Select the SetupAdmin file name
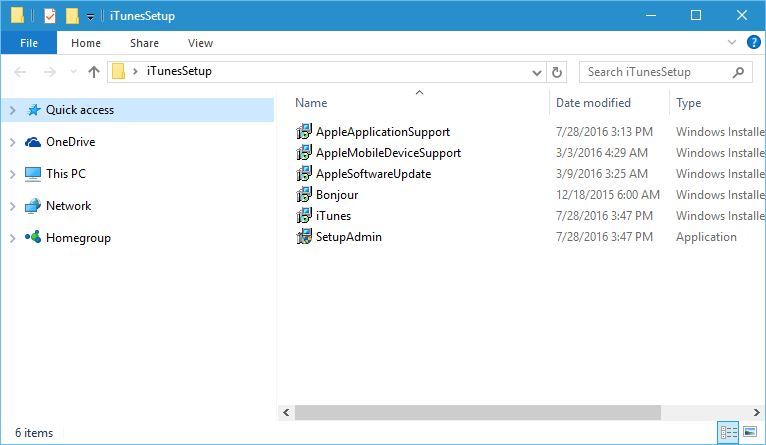The width and height of the screenshot is (766, 445). [x=349, y=237]
